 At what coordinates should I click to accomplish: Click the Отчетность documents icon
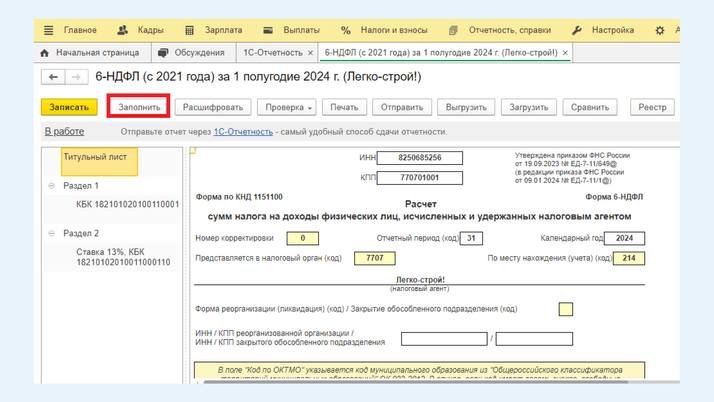coord(453,31)
